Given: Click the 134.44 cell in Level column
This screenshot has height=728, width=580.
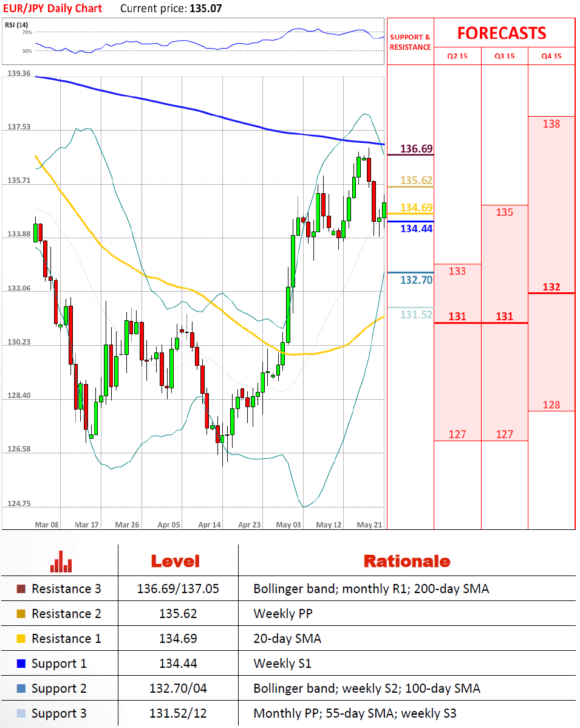Looking at the screenshot, I should [178, 664].
